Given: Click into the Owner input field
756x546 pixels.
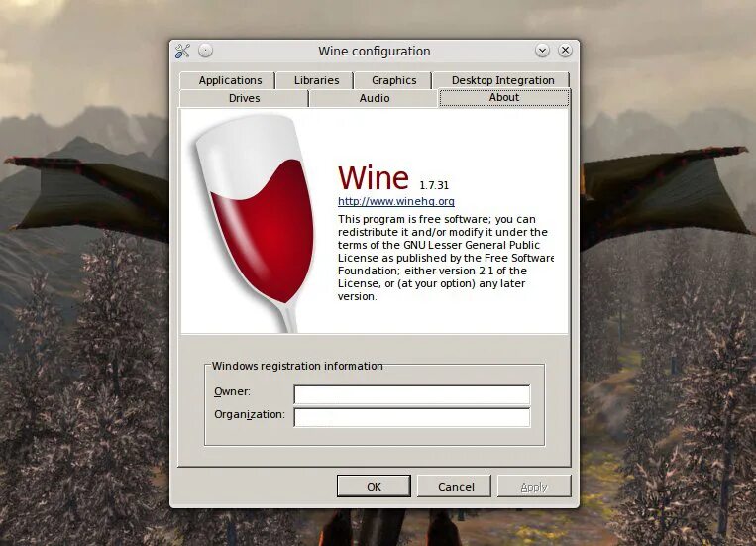Looking at the screenshot, I should [412, 394].
